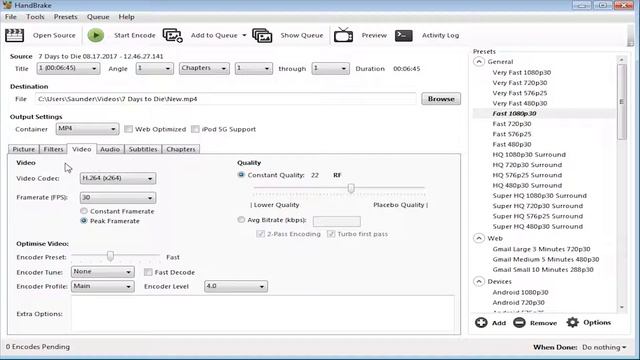
Task: Switch to the Filters tab
Action: (x=53, y=149)
